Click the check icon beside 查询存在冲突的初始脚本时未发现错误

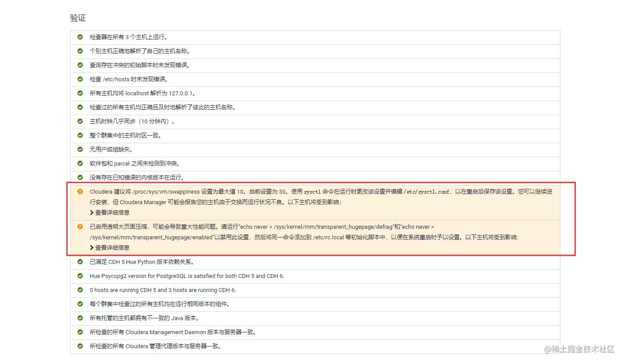pyautogui.click(x=80, y=65)
